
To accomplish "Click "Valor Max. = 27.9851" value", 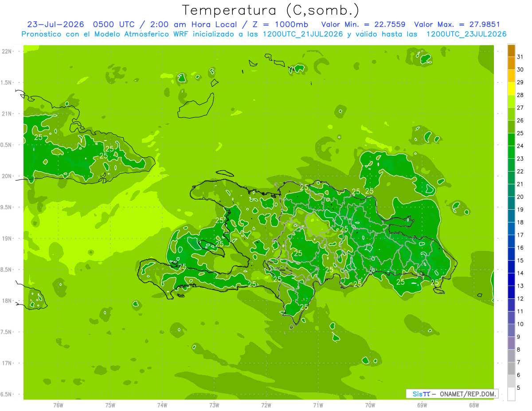I will tap(457, 24).
